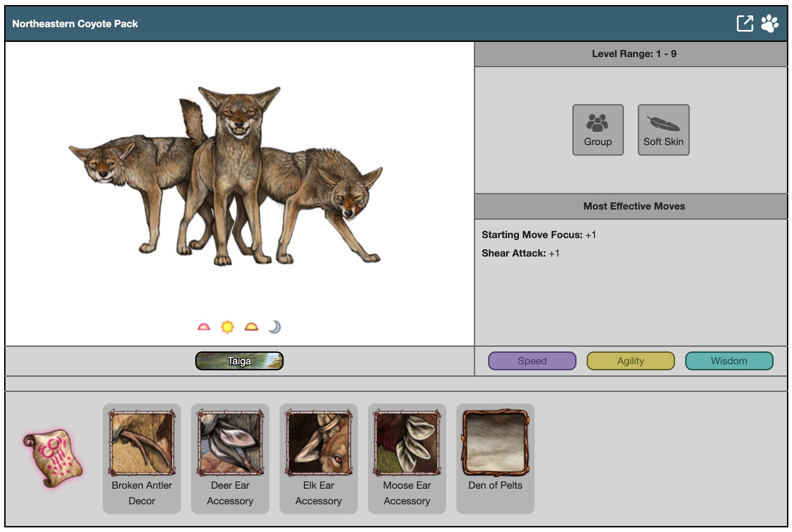Click the teal Wisdom stat tag
792x532 pixels.
point(729,361)
